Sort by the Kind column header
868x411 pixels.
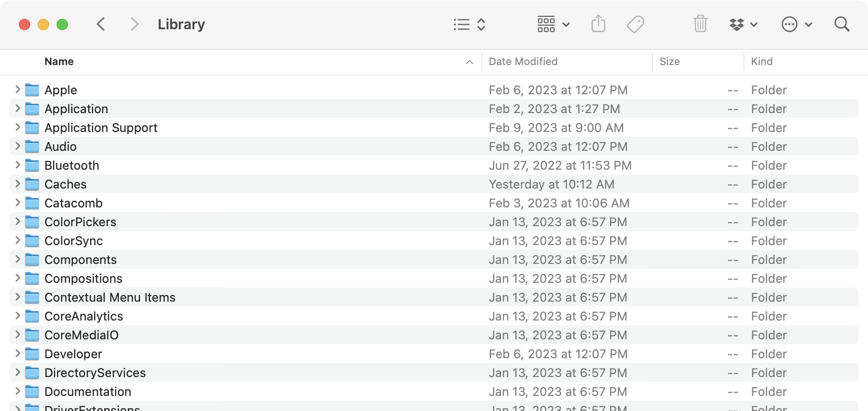761,62
